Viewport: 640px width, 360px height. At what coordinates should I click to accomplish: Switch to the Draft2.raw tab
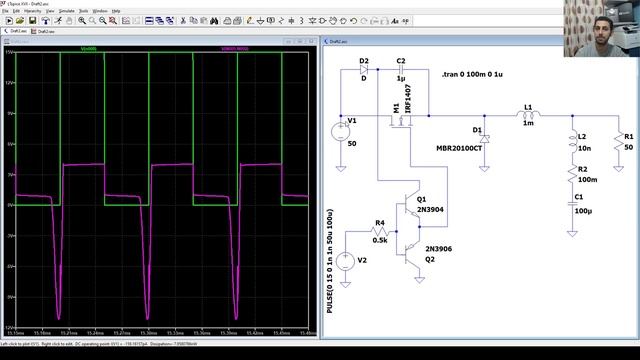[x=43, y=31]
